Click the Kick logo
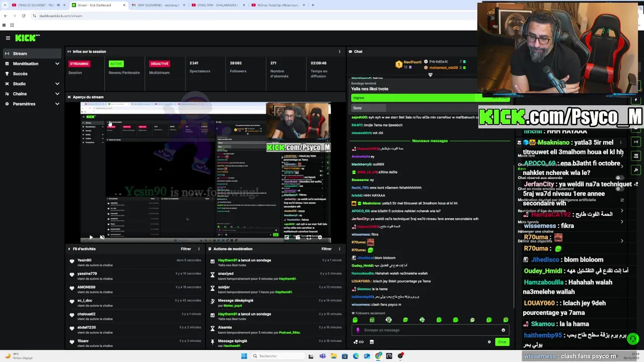644x362 pixels. (27, 38)
